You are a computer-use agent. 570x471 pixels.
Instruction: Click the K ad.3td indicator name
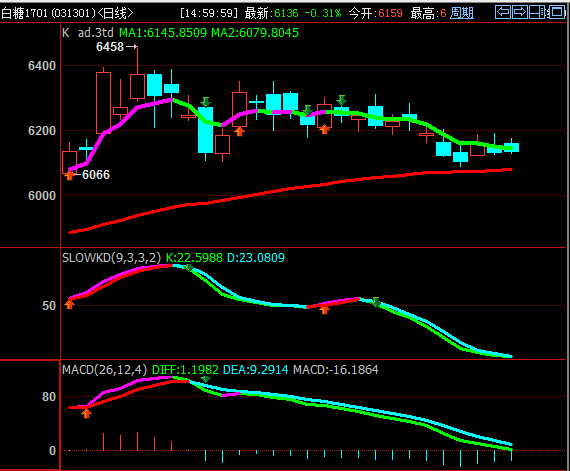click(88, 33)
